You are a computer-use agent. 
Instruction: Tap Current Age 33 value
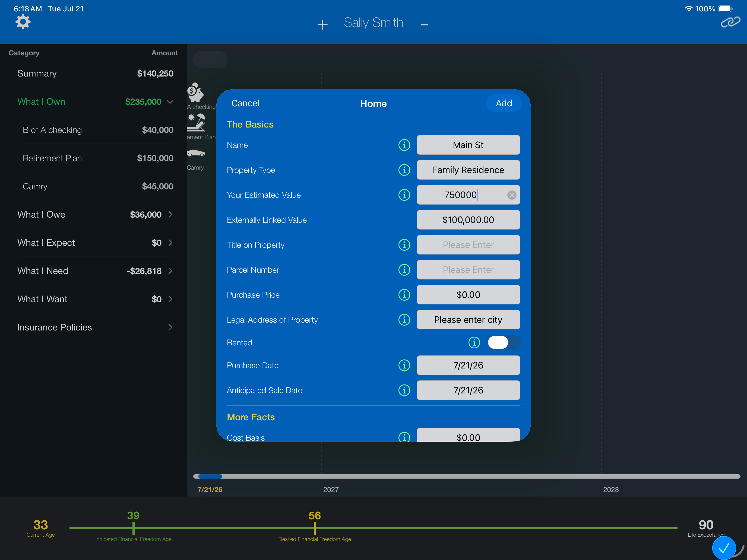click(40, 525)
